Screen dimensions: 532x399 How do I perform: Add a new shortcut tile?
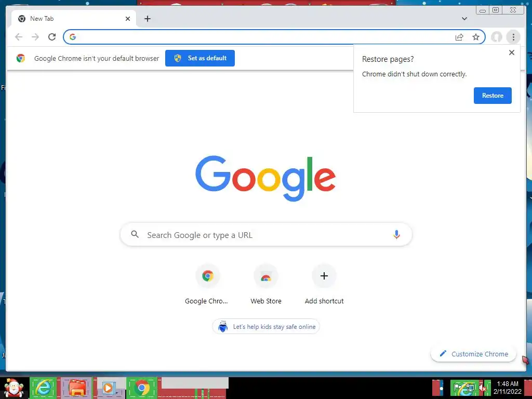click(x=324, y=284)
